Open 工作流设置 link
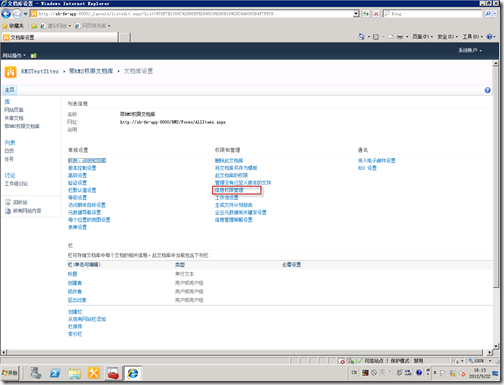504x385 pixels. pyautogui.click(x=227, y=198)
